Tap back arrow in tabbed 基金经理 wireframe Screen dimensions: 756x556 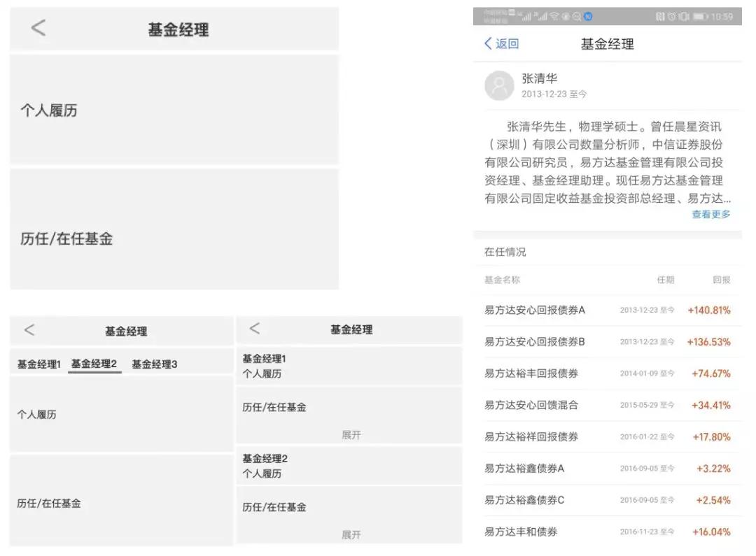click(x=29, y=330)
